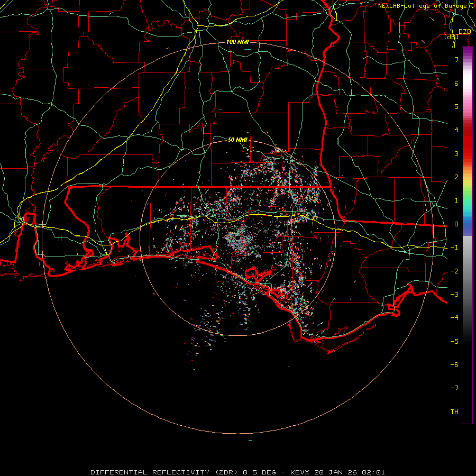Select the 50 NMI range ring label
This screenshot has width=476, height=476.
(237, 140)
